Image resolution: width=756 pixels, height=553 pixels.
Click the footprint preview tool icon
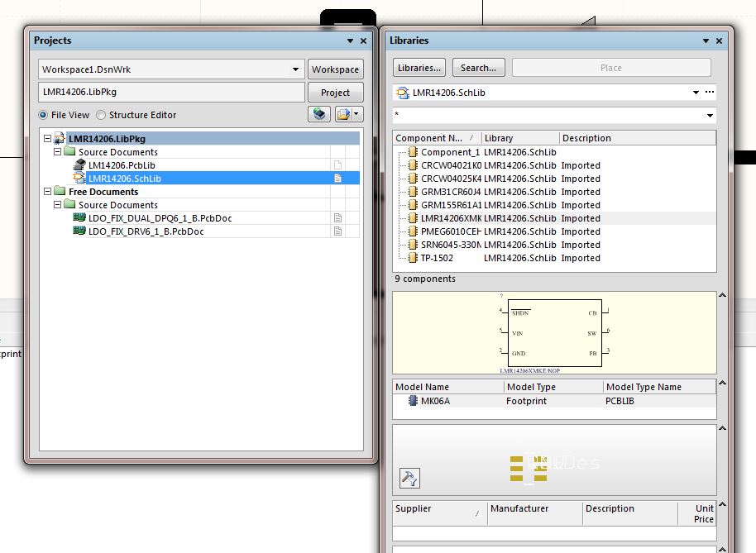pyautogui.click(x=409, y=478)
